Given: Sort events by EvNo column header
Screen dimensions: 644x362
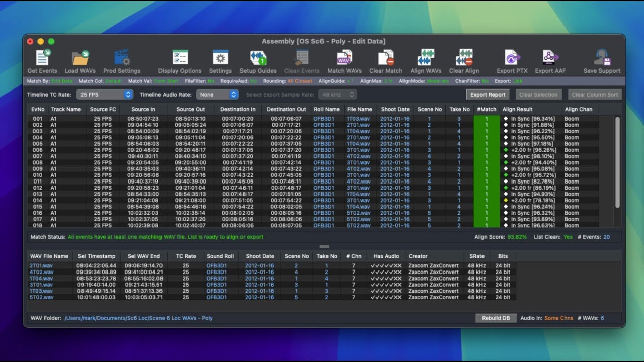Looking at the screenshot, I should pos(38,109).
